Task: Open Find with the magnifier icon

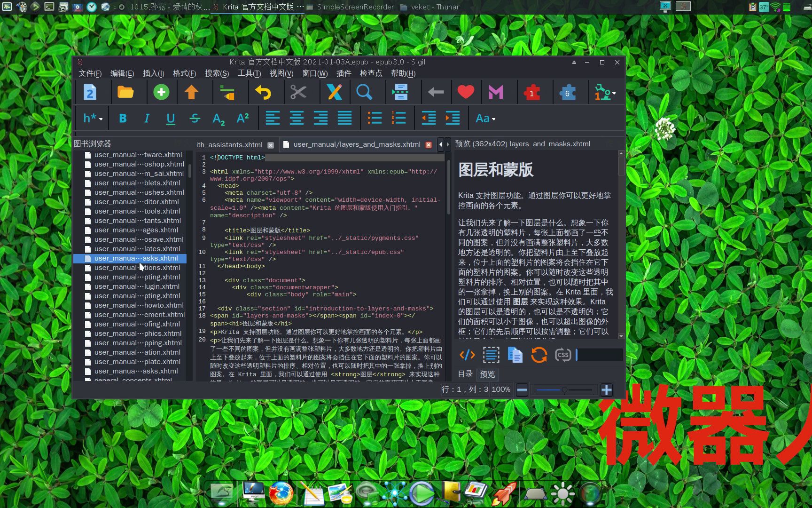Action: tap(364, 92)
